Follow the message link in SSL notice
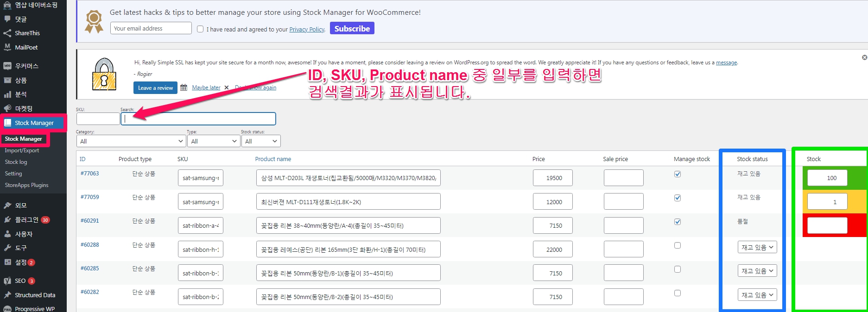868x312 pixels. [726, 62]
